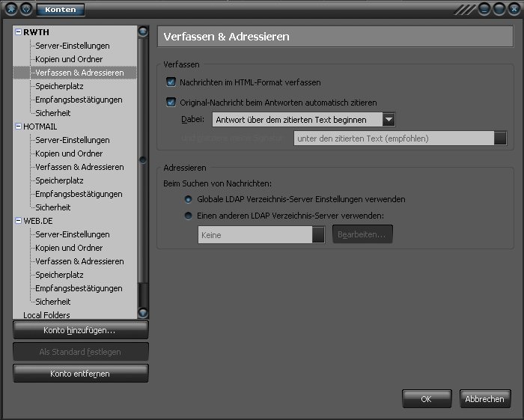Select Globale LDAP Verzeichnis-Server Einstellungen radio
This screenshot has width=524, height=420.
pos(188,199)
